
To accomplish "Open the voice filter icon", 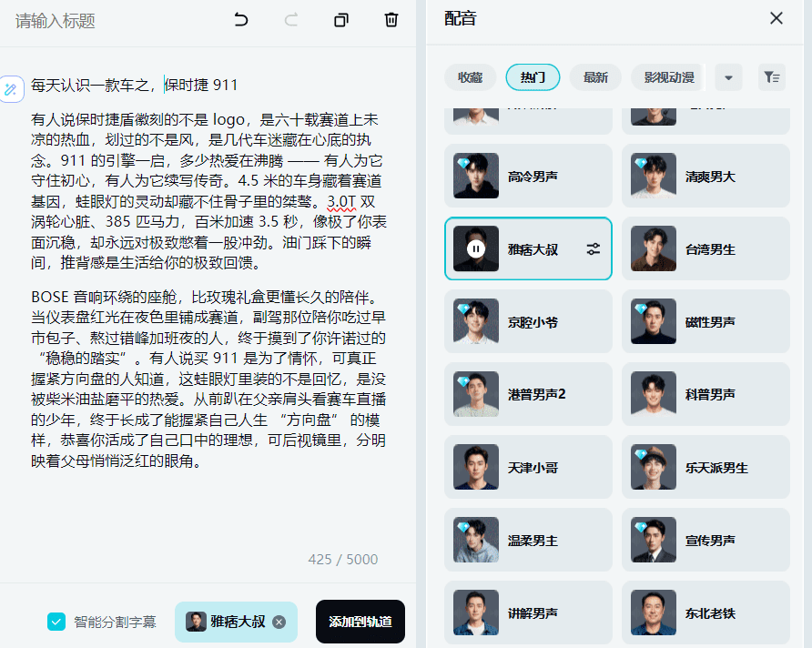I will (772, 77).
